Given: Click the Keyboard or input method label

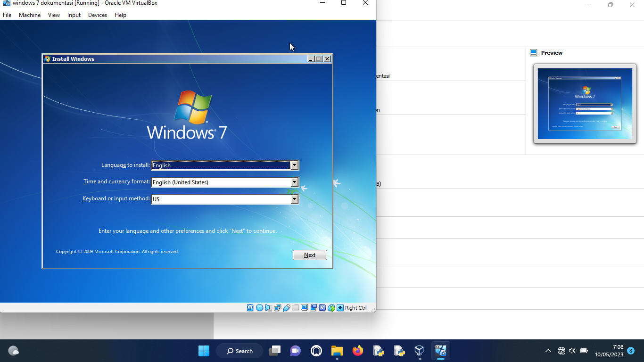Looking at the screenshot, I should tap(116, 198).
